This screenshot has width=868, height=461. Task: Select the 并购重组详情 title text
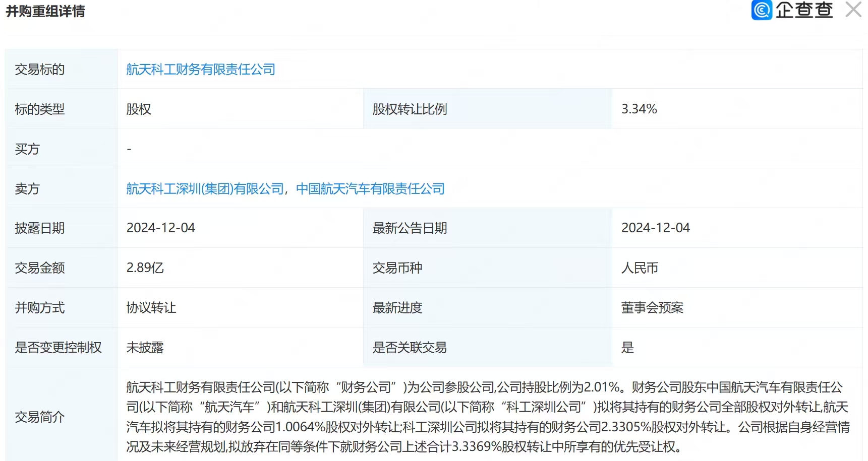click(45, 11)
